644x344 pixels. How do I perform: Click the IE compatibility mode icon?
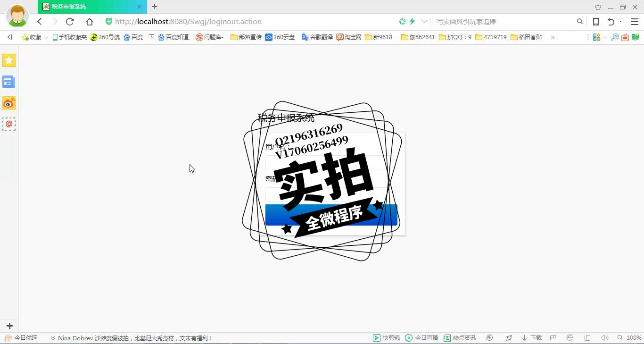click(x=570, y=338)
